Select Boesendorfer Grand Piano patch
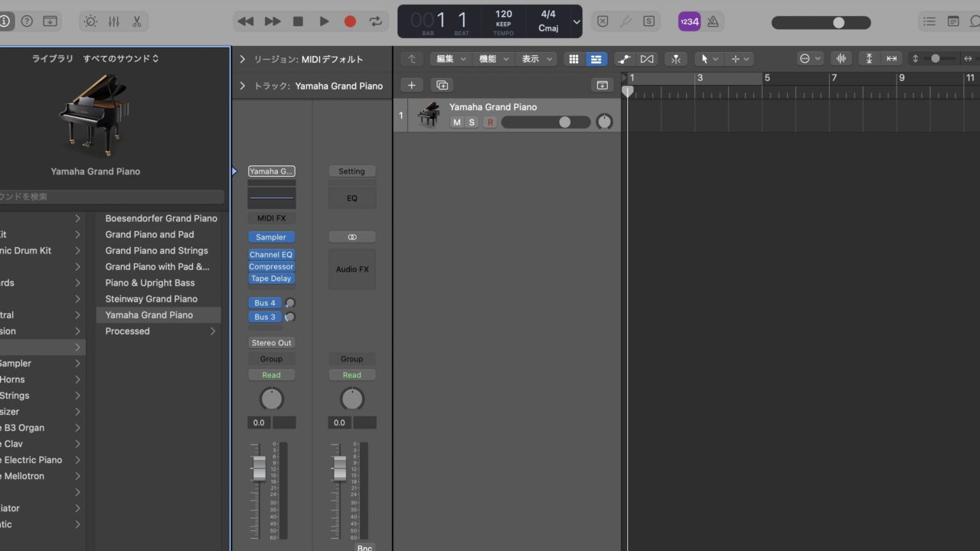 162,218
